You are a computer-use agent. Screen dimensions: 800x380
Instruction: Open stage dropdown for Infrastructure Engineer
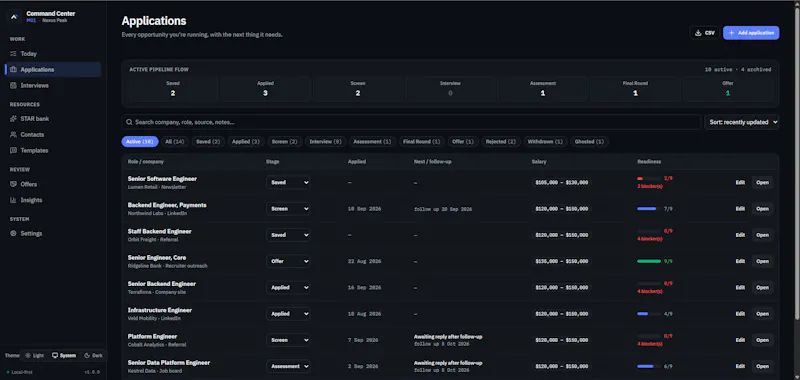(288, 314)
